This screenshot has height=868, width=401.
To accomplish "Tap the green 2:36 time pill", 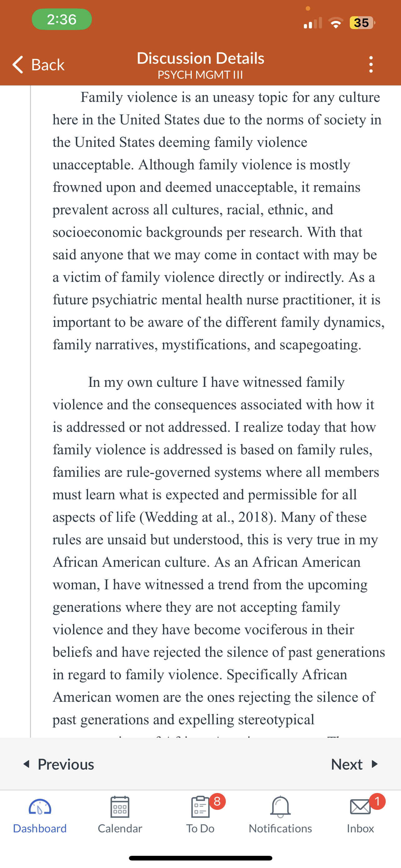I will [x=62, y=19].
